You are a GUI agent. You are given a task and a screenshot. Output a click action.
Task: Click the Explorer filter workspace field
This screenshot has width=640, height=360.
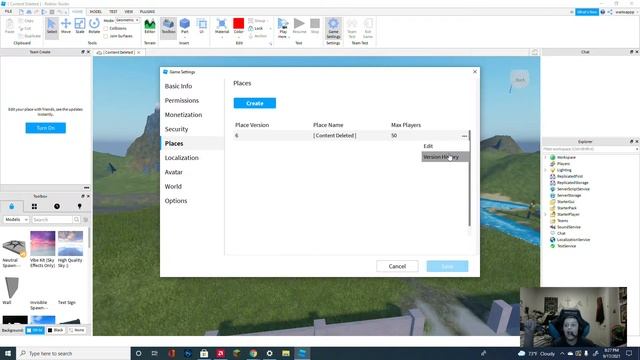590,149
